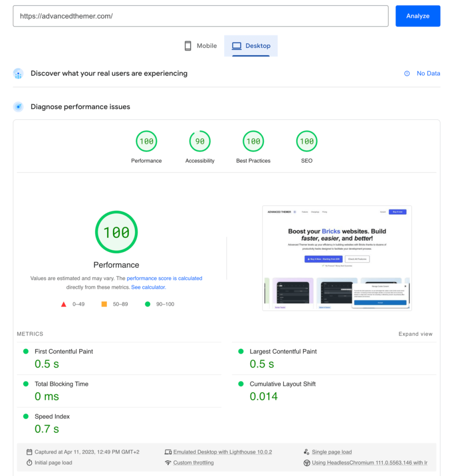The width and height of the screenshot is (452, 476).
Task: Click the HeadlessChromium browser icon
Action: [307, 463]
